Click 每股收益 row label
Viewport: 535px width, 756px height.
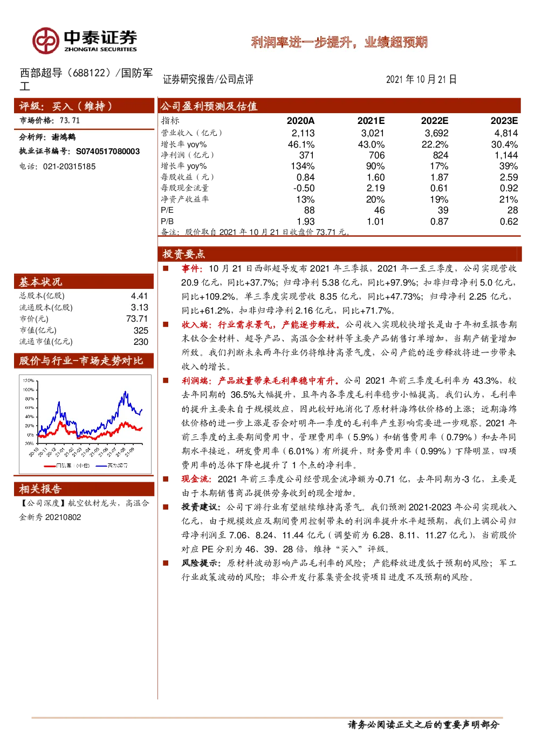click(x=187, y=177)
